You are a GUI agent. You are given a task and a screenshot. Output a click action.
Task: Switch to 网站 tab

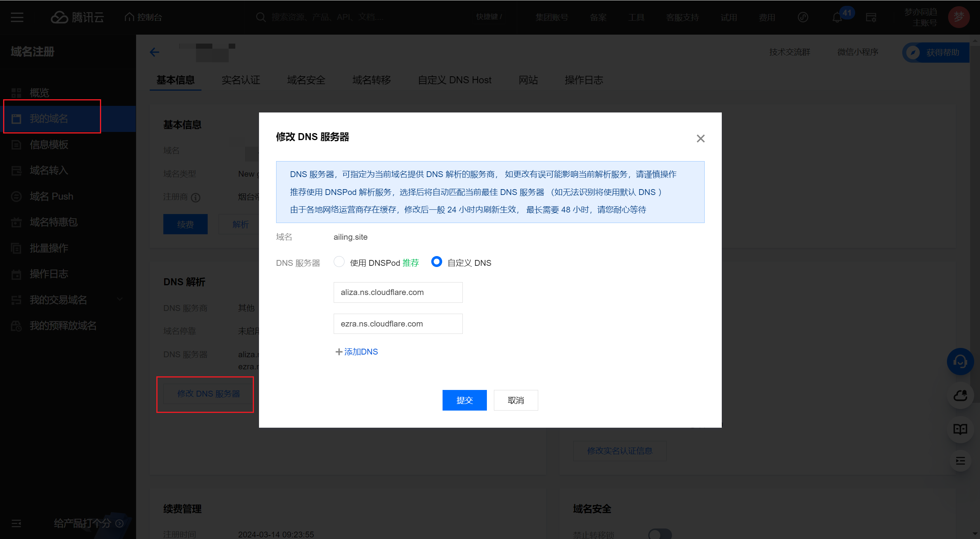[528, 80]
